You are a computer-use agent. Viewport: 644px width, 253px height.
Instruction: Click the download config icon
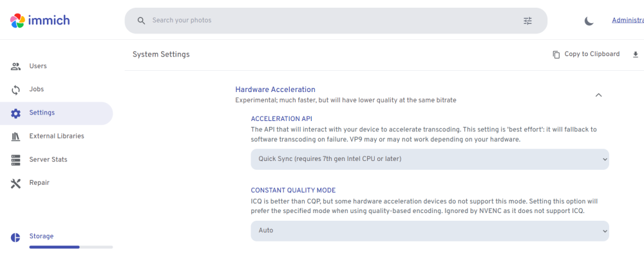pos(636,54)
